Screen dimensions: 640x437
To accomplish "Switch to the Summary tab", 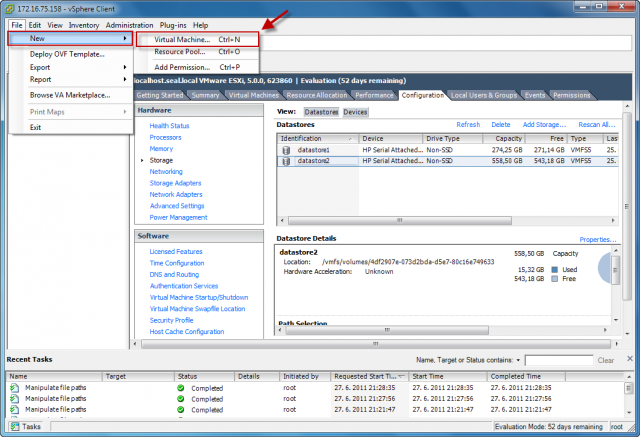I will (x=205, y=95).
